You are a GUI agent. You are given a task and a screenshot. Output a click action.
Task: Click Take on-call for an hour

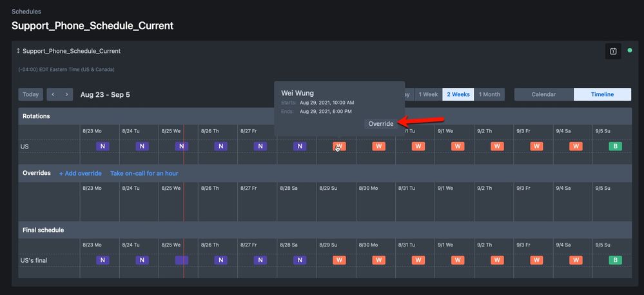coord(144,173)
